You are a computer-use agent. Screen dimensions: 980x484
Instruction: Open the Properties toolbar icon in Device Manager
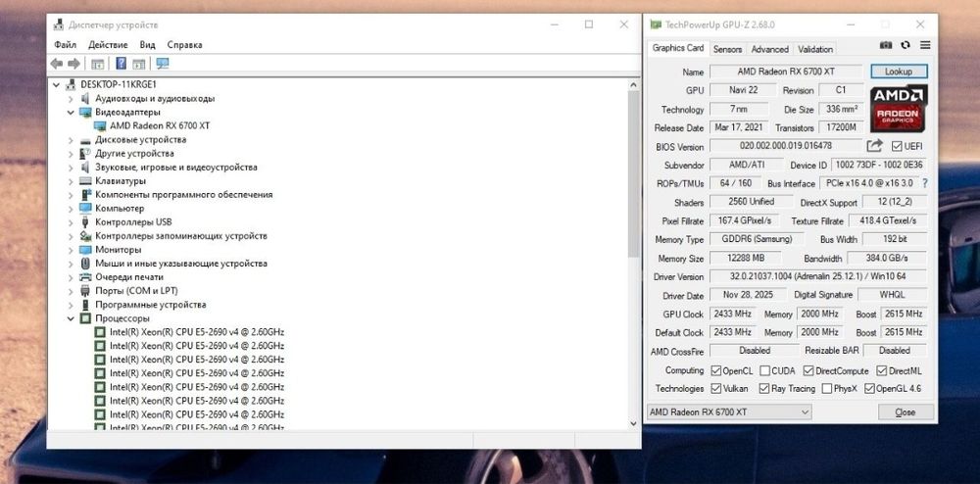coord(97,64)
